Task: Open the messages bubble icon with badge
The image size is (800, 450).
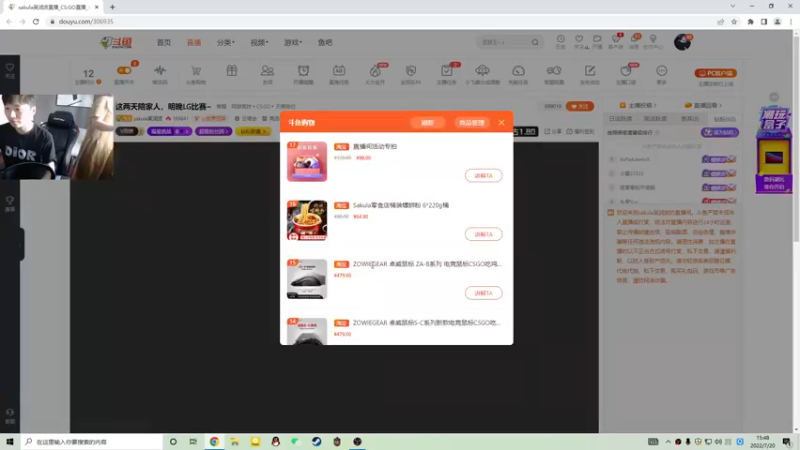Action: [634, 41]
